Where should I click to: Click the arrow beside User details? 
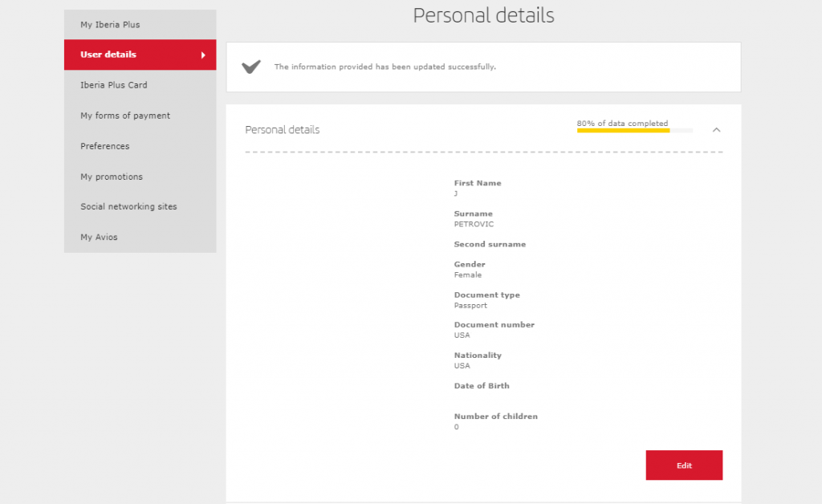coord(203,55)
